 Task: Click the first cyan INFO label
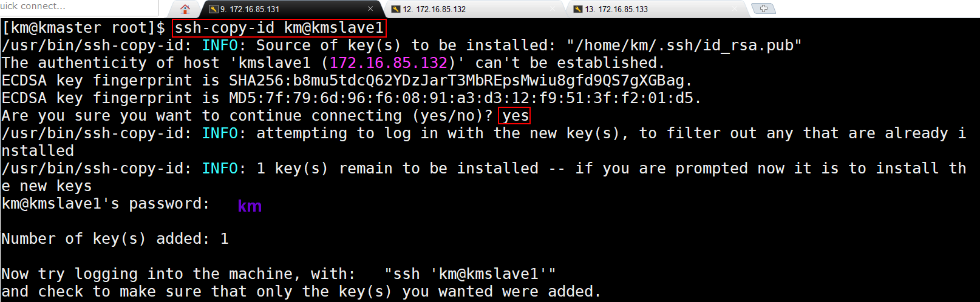(220, 45)
